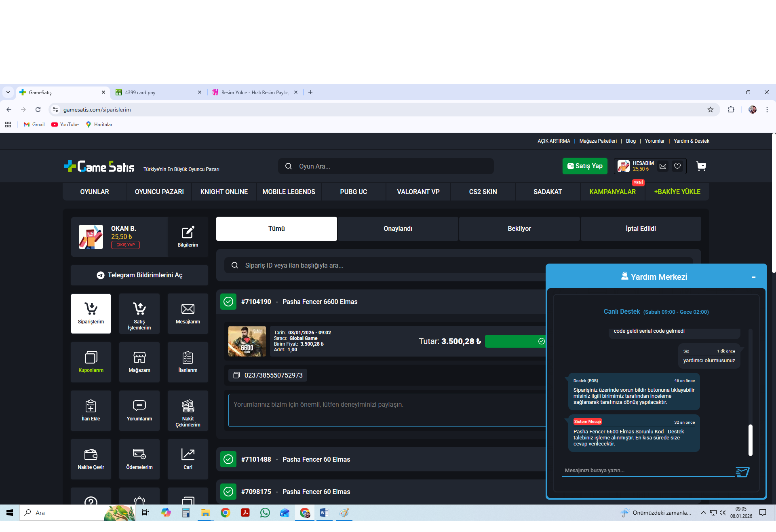This screenshot has width=776, height=532.
Task: Open the Gmail bookmark
Action: (34, 125)
